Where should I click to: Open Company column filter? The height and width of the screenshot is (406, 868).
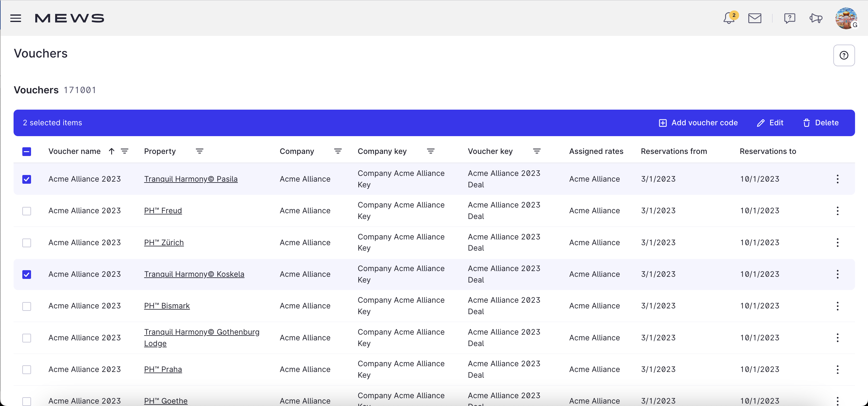[x=338, y=151]
